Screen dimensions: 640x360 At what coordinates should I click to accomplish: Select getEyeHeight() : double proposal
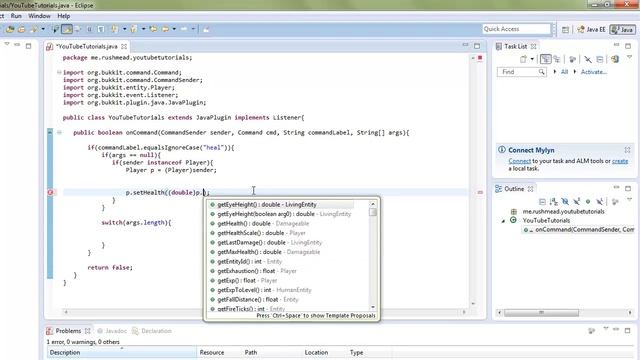click(x=280, y=204)
